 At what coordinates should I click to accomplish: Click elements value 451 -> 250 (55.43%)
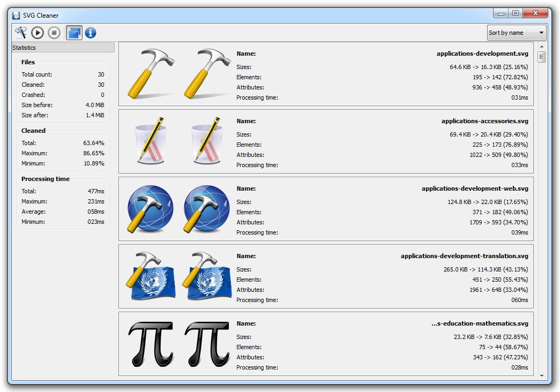point(500,280)
